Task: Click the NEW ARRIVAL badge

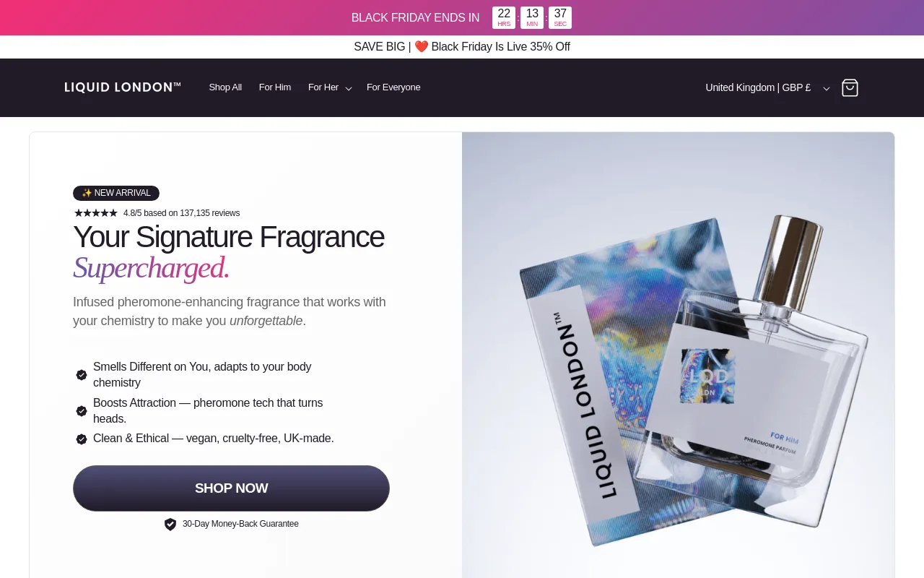Action: coord(116,193)
